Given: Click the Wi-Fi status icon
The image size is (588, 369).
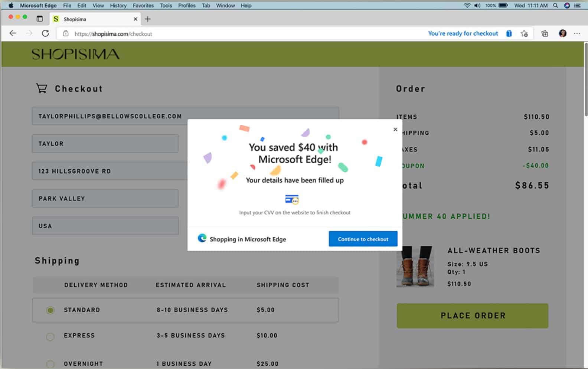Looking at the screenshot, I should [467, 6].
